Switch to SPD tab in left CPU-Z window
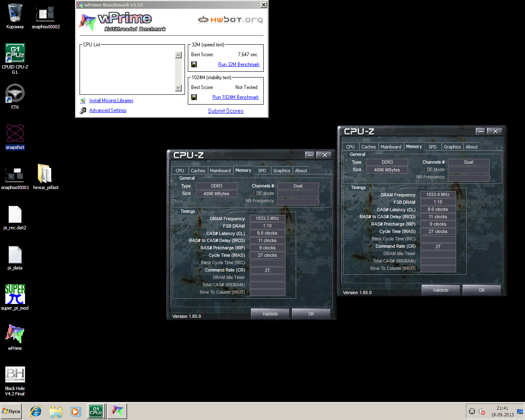Viewport: 525px width, 420px height. tap(262, 171)
